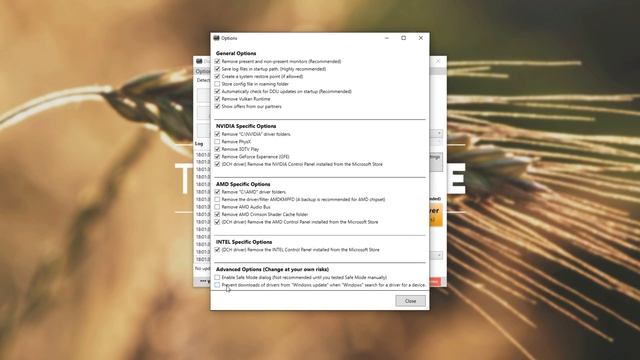Enable Store config file in roaming folder

(217, 84)
